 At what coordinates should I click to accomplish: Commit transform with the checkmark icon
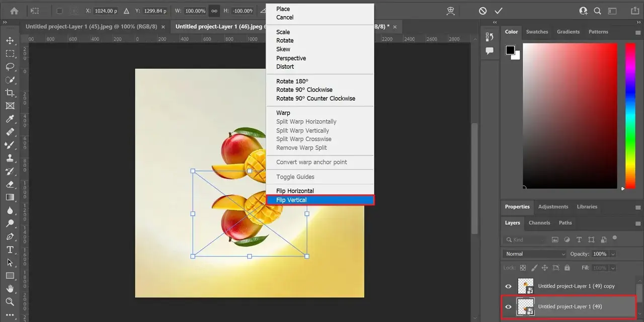pos(499,11)
